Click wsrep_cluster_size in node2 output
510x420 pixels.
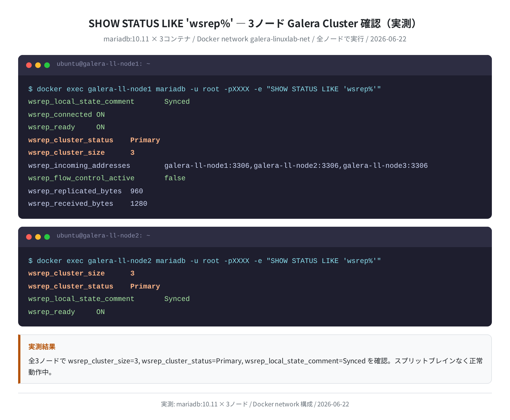(67, 273)
